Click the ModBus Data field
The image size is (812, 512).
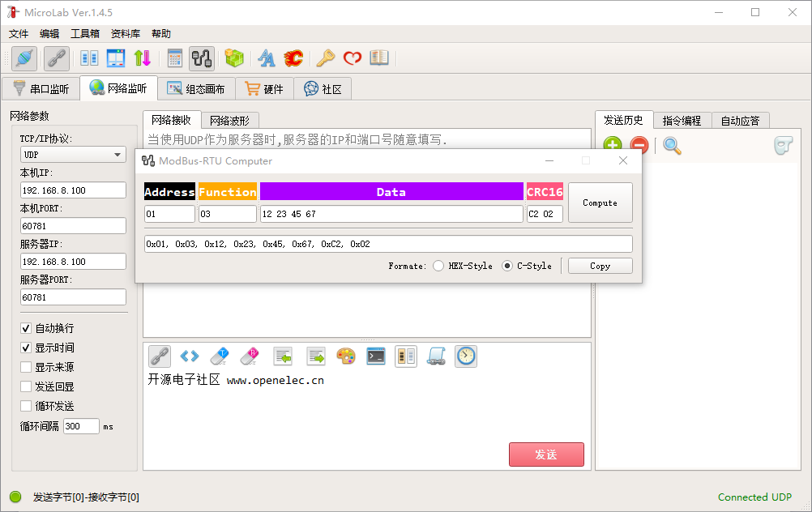(x=391, y=214)
